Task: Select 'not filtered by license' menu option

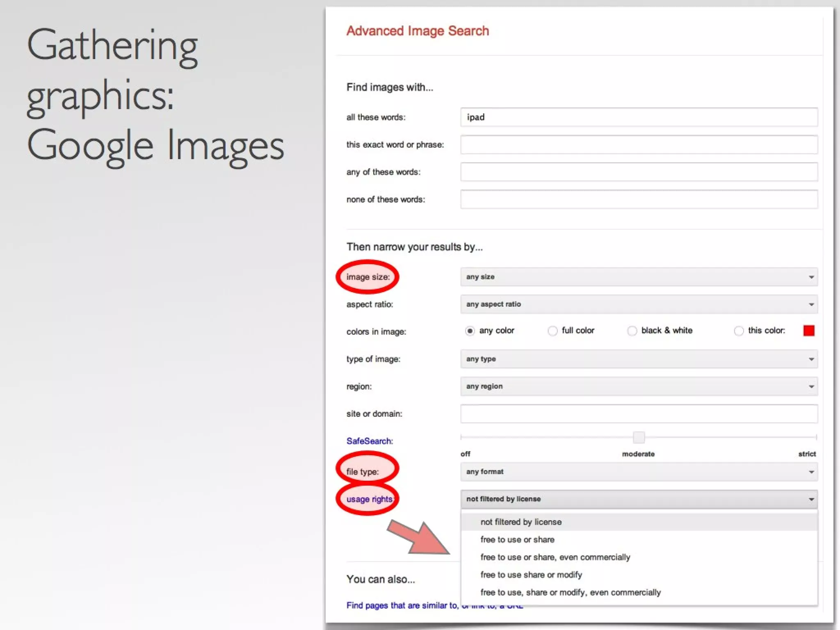Action: 521,522
